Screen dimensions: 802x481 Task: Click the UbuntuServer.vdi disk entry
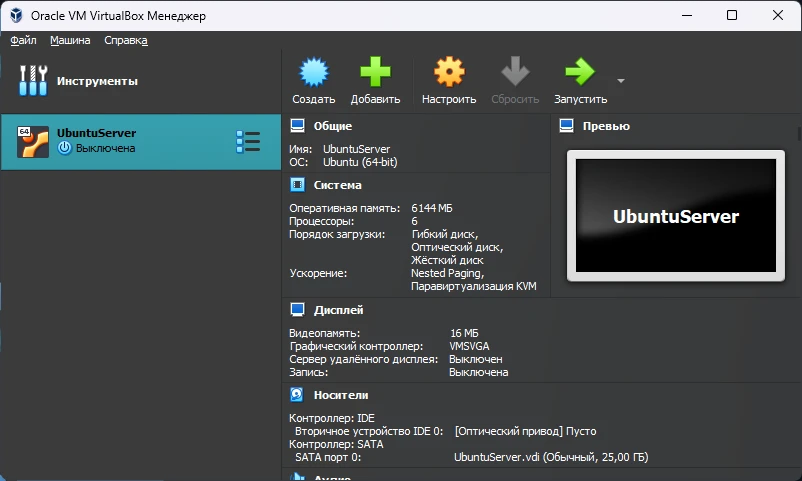point(551,457)
